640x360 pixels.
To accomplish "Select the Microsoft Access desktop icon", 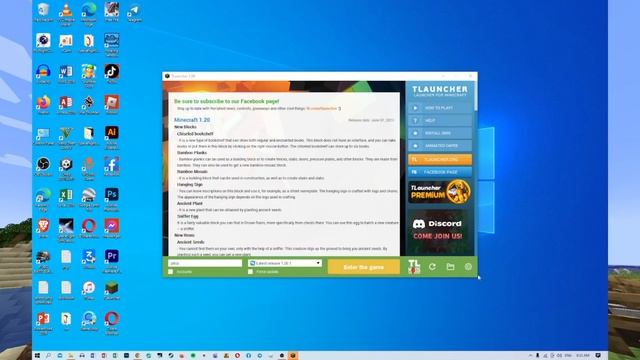I will (x=66, y=104).
